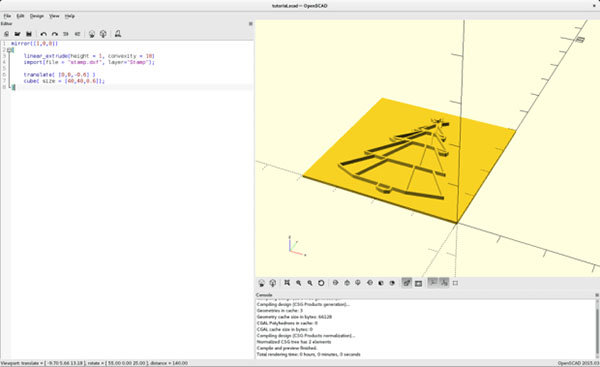
Task: Click the Console panel vertical scrollbar
Action: 597,328
